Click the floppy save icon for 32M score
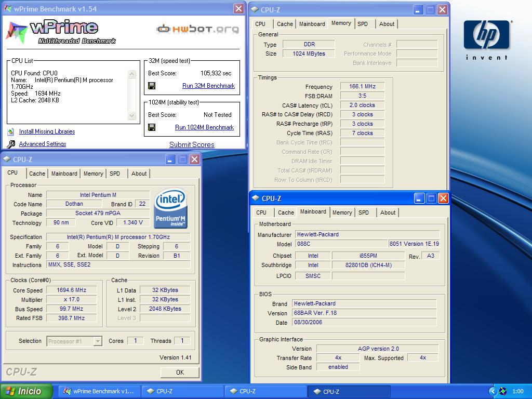Image resolution: width=532 pixels, height=399 pixels. [x=152, y=86]
